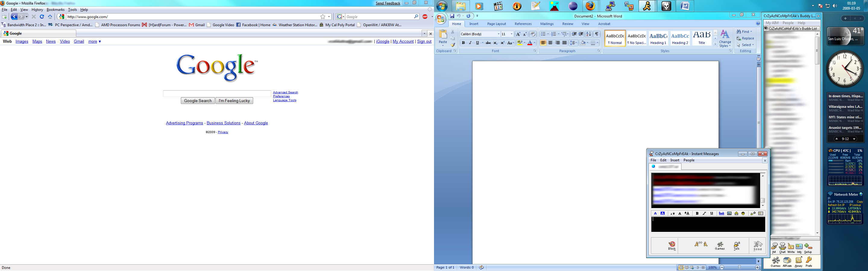Screen dimensions: 868x271
Task: Toggle Show/Hide paragraph marks in Word
Action: pos(597,34)
